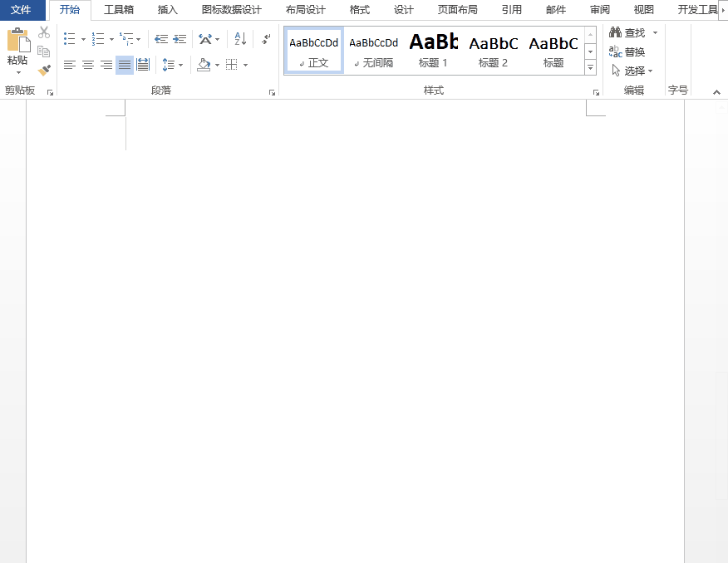Open 图标数据设计 tab

tap(232, 10)
